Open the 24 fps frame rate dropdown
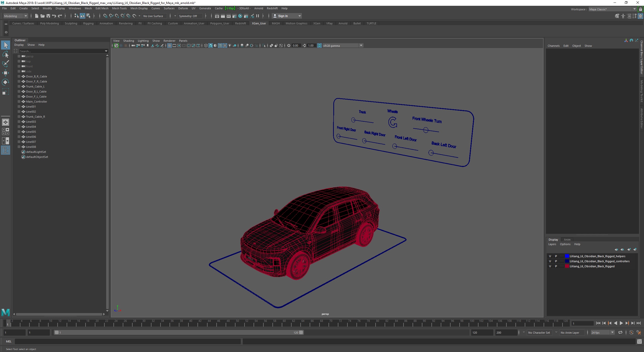 tap(602, 332)
